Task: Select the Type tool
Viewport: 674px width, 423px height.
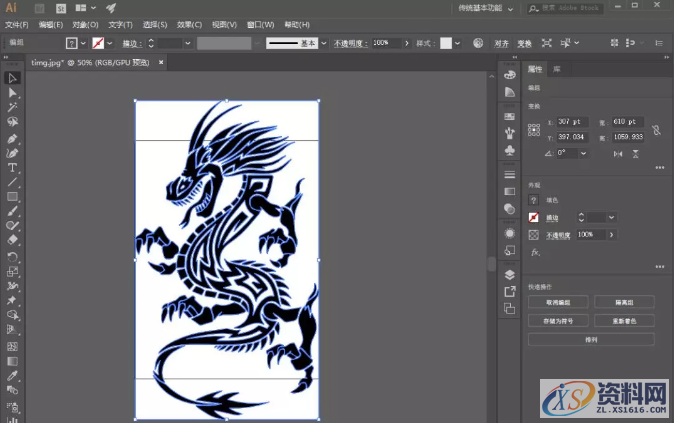Action: tap(12, 168)
